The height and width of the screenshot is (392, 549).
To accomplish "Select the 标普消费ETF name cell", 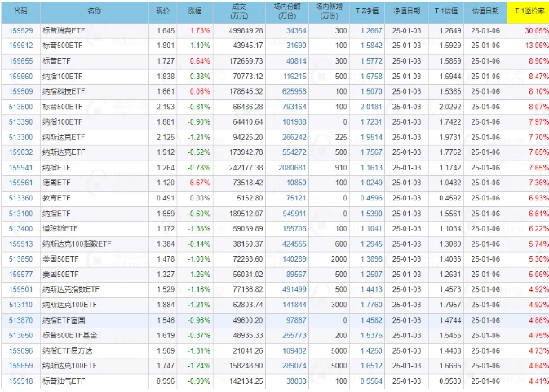I will 95,31.
